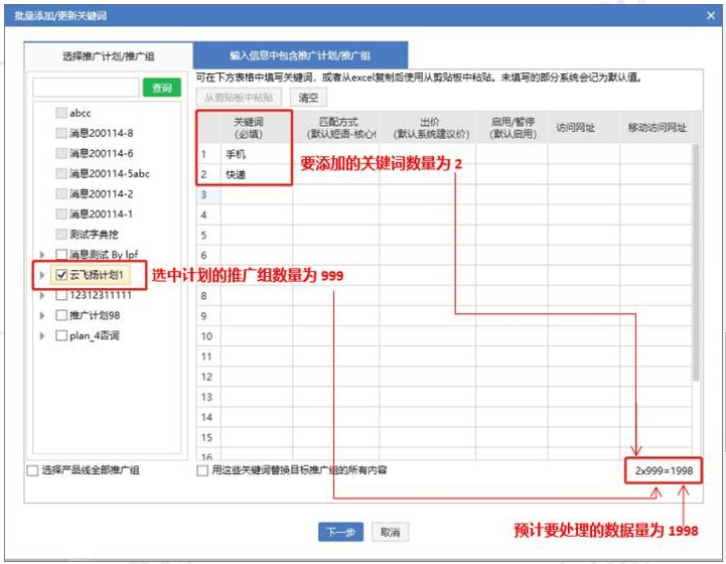Click the 2x999=1998 count label

[663, 470]
